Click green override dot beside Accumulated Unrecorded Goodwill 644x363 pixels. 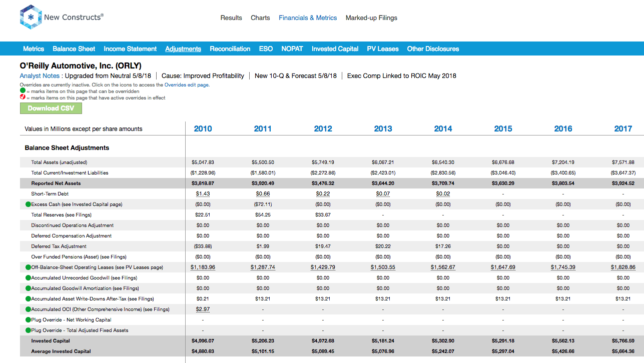click(x=28, y=277)
